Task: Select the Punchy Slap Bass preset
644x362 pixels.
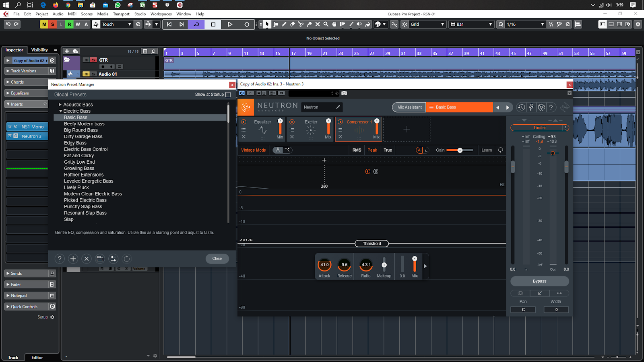Action: [83, 207]
